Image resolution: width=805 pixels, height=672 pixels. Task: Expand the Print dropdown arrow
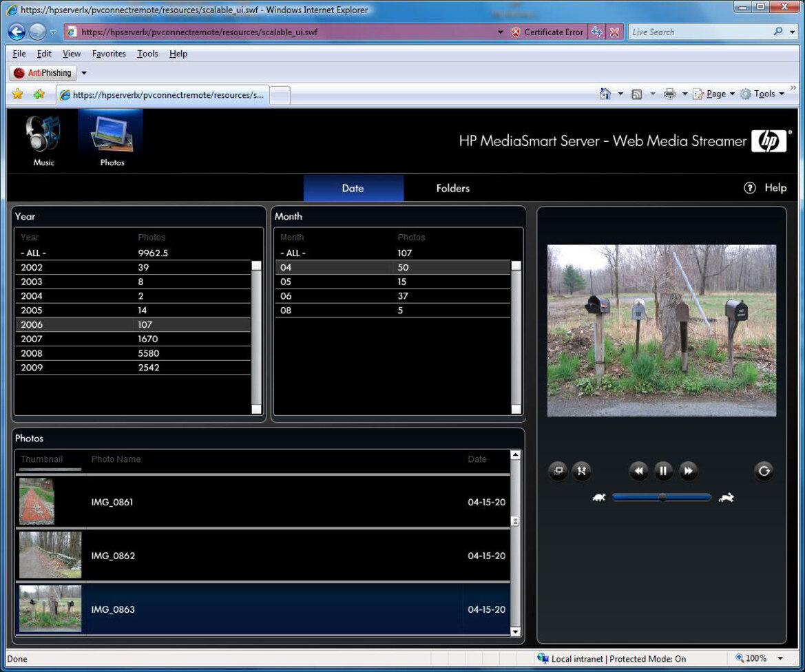click(685, 94)
